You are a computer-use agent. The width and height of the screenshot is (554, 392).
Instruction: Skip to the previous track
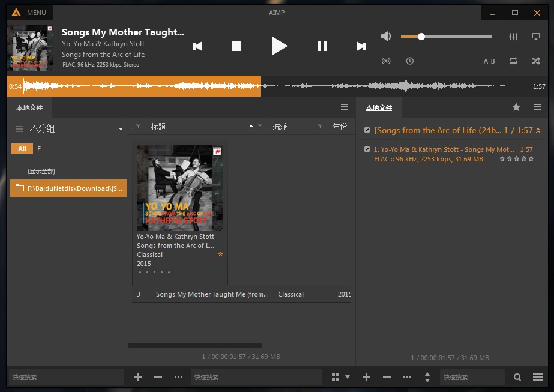[197, 46]
